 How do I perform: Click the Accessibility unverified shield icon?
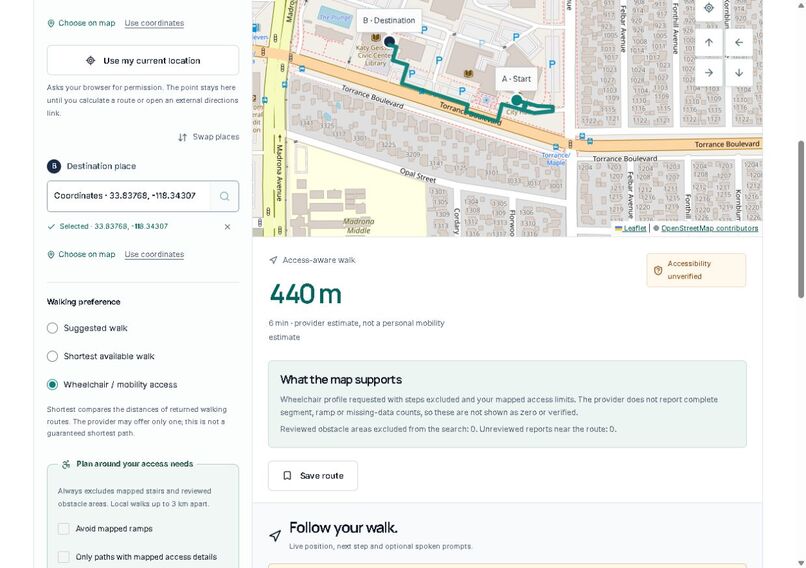658,270
